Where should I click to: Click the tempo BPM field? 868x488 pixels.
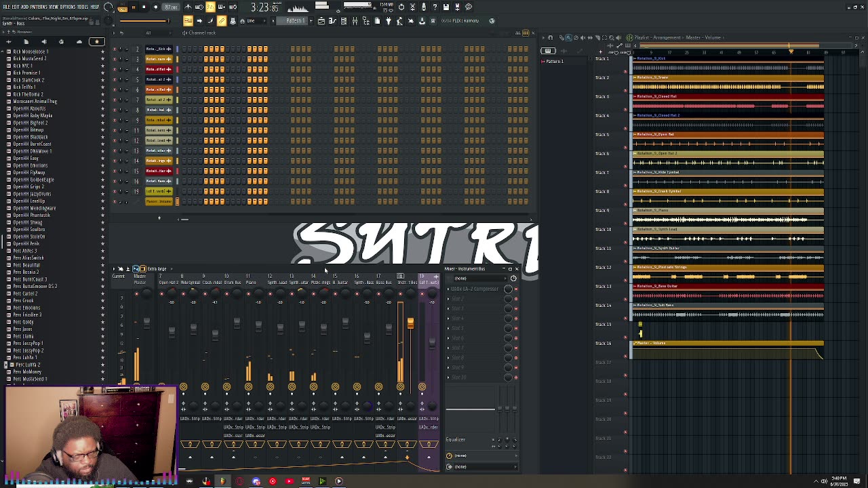[x=172, y=7]
